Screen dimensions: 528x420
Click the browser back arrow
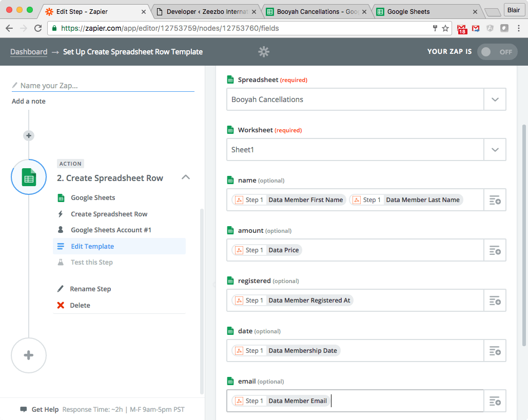tap(9, 28)
